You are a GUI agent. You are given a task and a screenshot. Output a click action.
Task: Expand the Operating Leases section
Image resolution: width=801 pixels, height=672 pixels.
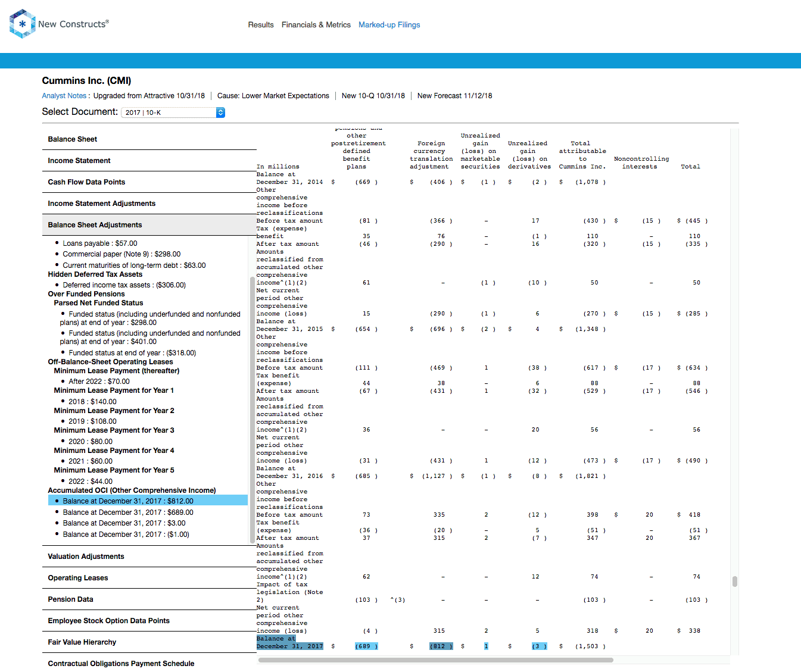click(x=149, y=578)
